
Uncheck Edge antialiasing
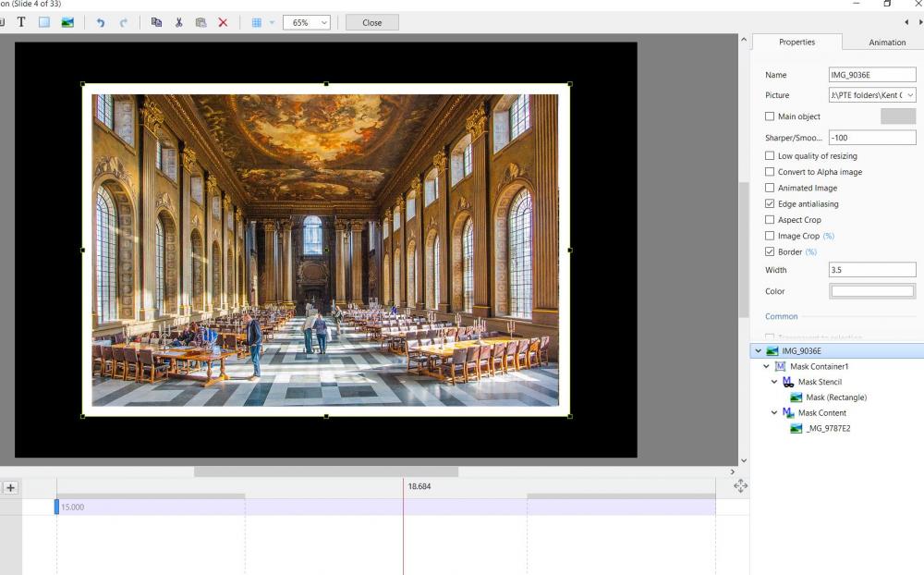coord(770,203)
